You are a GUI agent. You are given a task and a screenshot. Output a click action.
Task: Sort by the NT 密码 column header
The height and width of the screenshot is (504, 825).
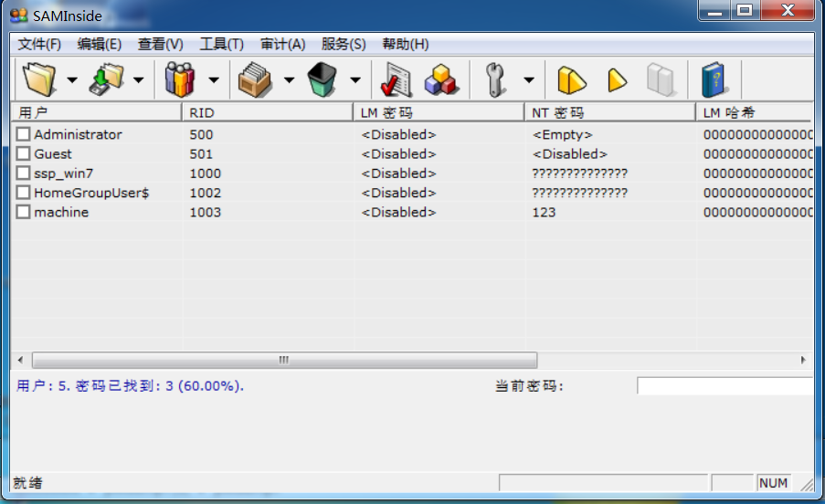(610, 112)
